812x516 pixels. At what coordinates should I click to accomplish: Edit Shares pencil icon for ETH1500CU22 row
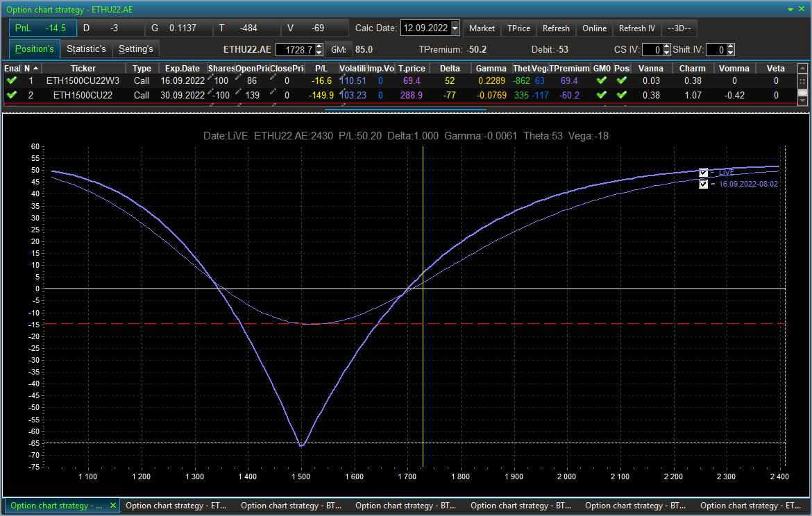[210, 92]
